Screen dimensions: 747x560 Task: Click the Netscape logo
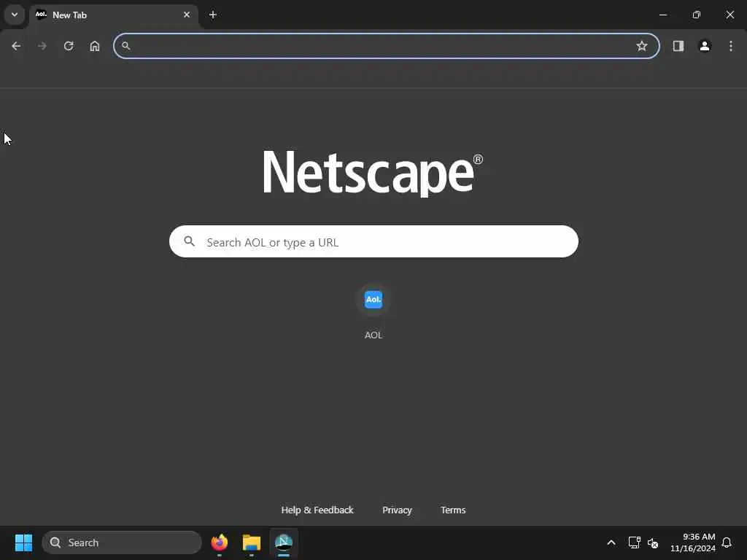(373, 173)
